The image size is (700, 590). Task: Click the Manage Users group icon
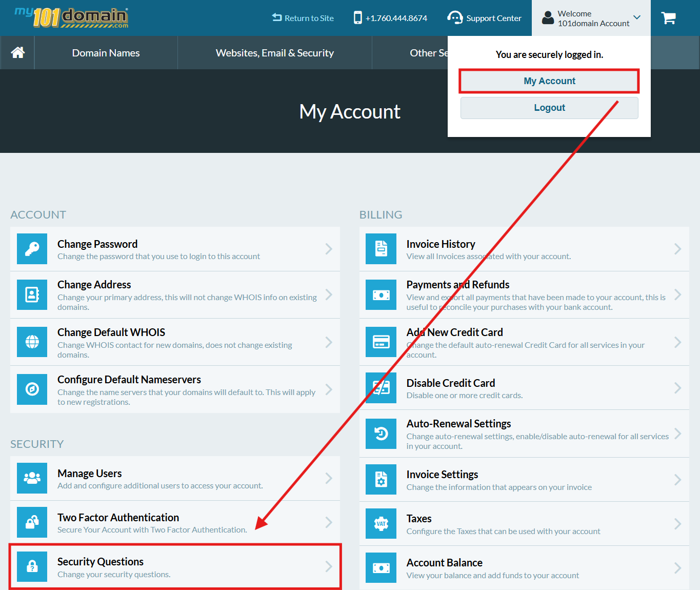click(x=32, y=478)
